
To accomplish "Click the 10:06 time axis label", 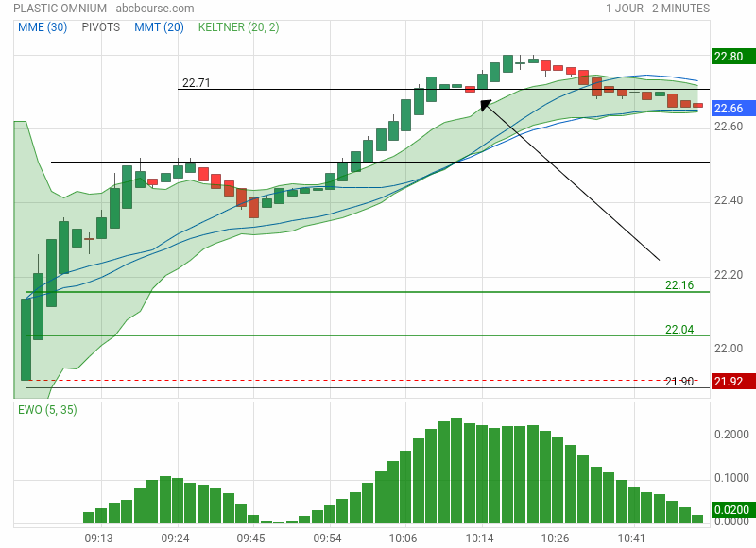I will click(x=404, y=538).
